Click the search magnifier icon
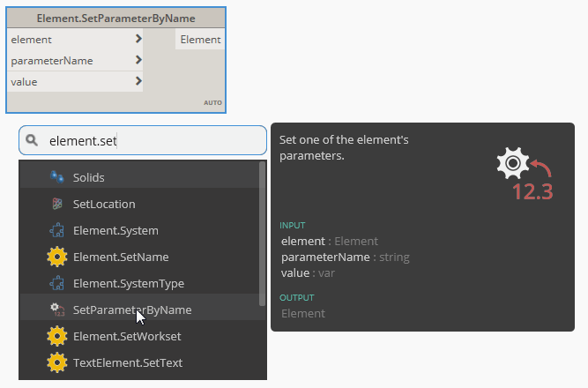This screenshot has width=588, height=388. coord(32,140)
